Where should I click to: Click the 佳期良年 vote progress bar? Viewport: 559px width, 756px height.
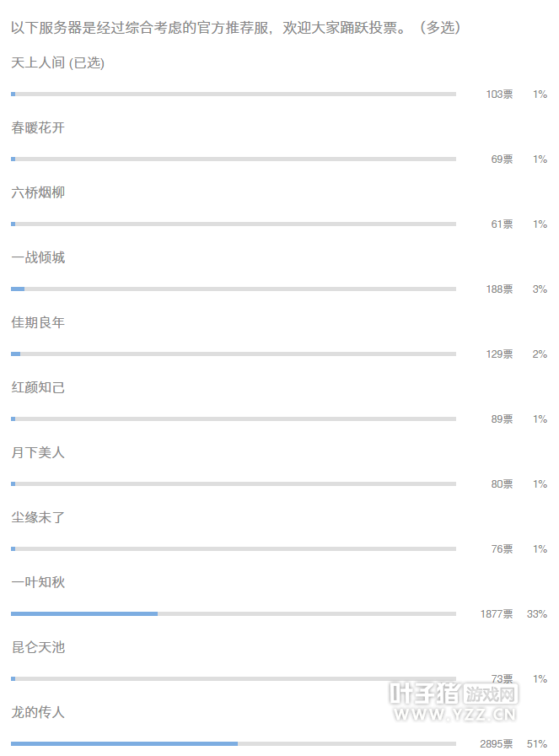pyautogui.click(x=234, y=354)
